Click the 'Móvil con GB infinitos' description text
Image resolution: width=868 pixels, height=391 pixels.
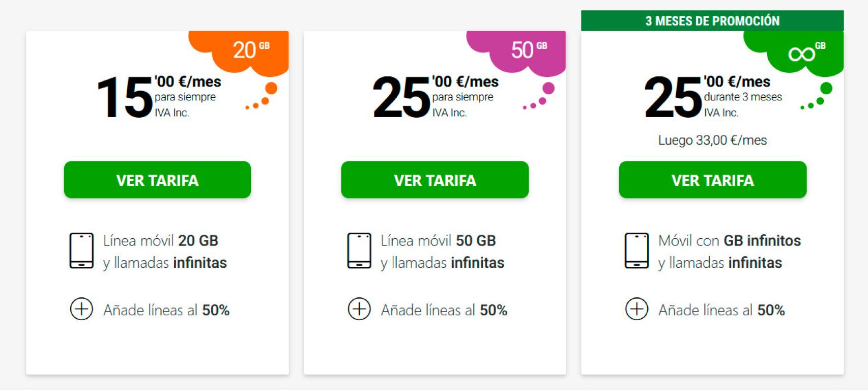click(729, 240)
